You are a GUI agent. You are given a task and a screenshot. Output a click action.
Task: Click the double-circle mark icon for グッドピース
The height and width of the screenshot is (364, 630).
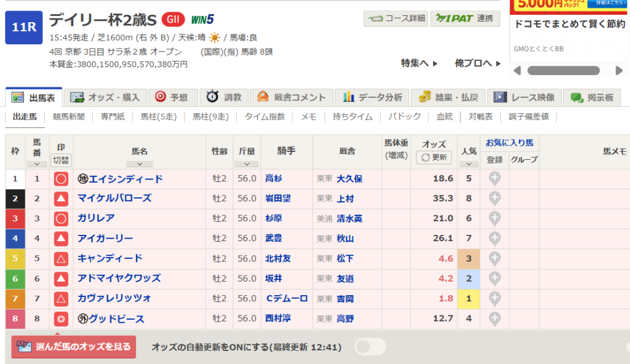tap(61, 318)
